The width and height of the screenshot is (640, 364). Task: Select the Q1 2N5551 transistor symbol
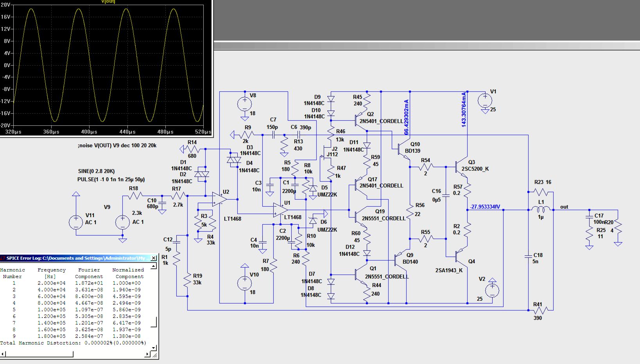pos(361,275)
